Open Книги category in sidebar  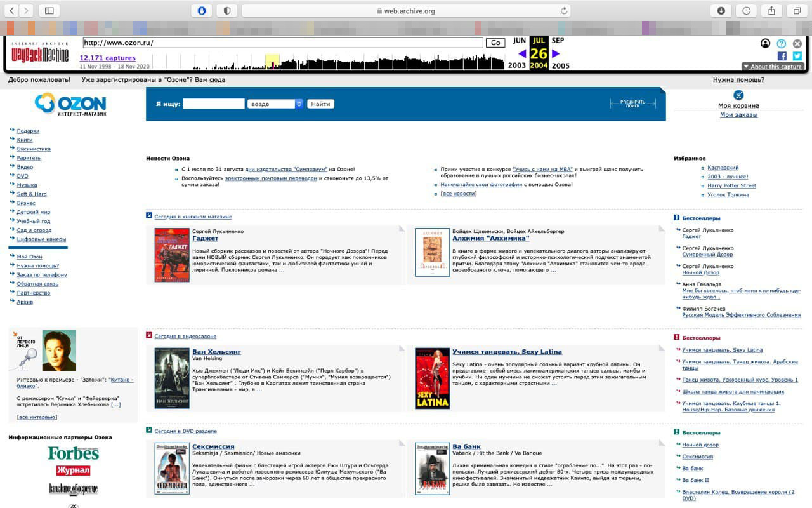click(x=25, y=140)
